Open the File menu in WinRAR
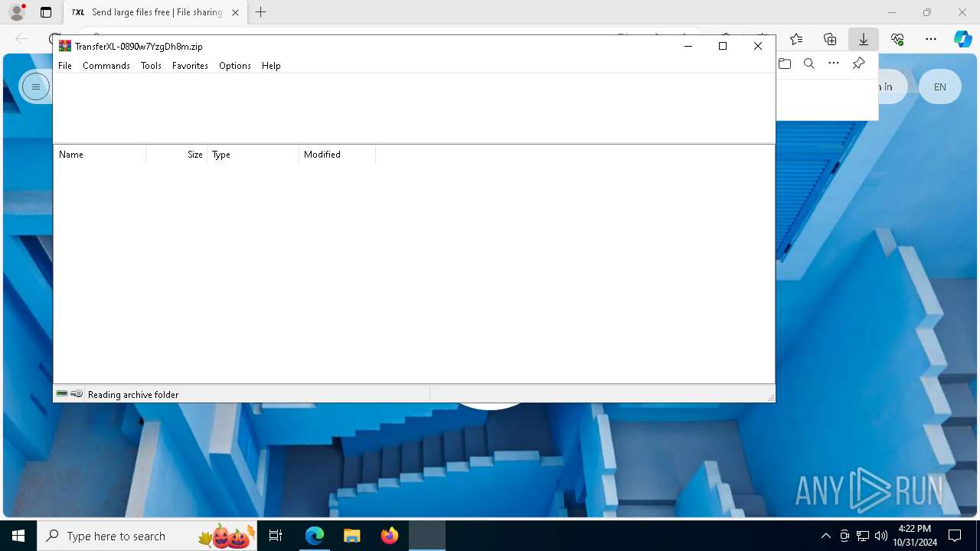 [x=65, y=66]
